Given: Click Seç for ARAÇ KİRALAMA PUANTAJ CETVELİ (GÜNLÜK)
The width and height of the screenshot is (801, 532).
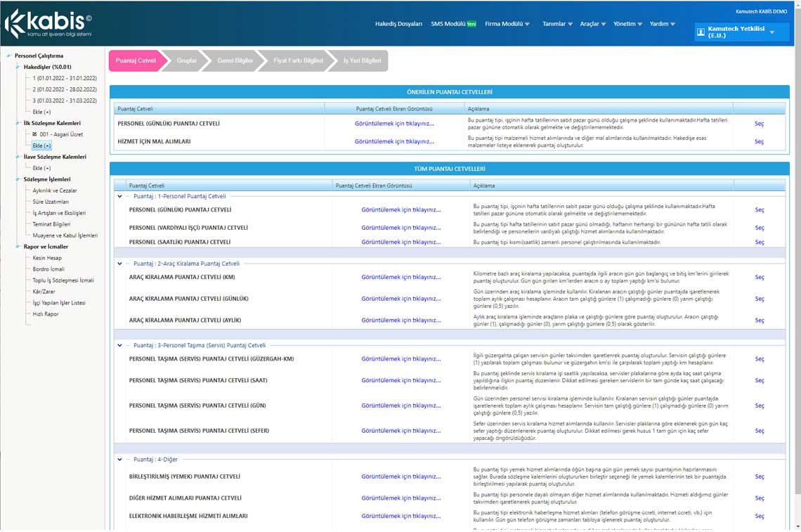Looking at the screenshot, I should pos(760,299).
